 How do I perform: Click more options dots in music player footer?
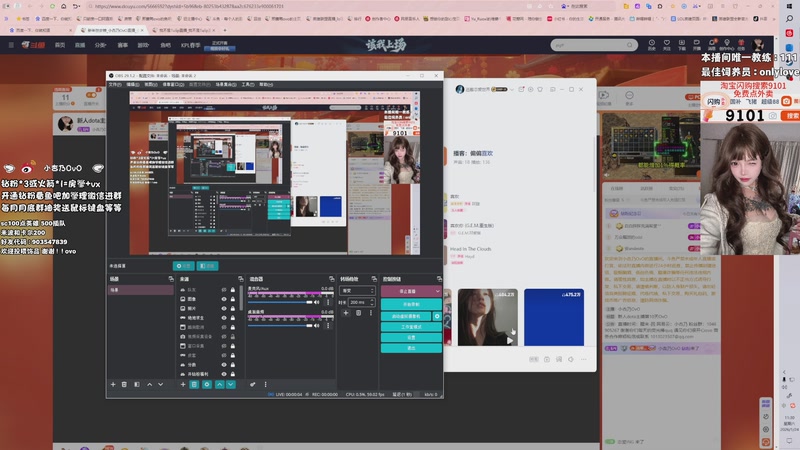584,359
